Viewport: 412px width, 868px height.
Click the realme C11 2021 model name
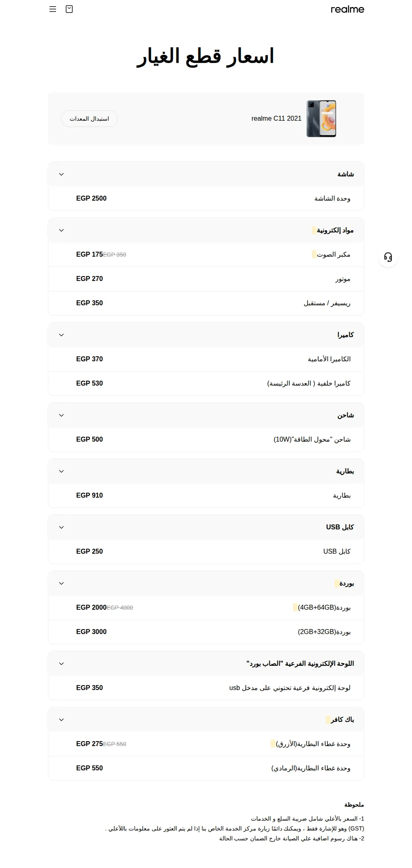coord(276,119)
